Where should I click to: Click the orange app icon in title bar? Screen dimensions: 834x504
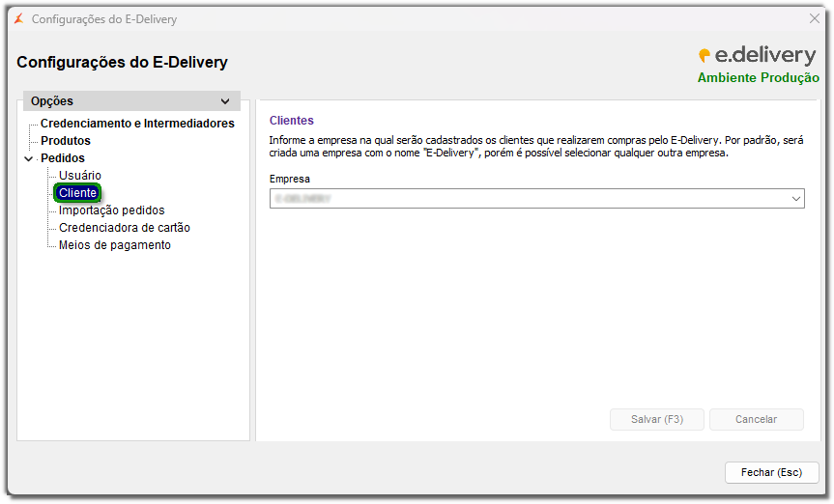click(18, 19)
